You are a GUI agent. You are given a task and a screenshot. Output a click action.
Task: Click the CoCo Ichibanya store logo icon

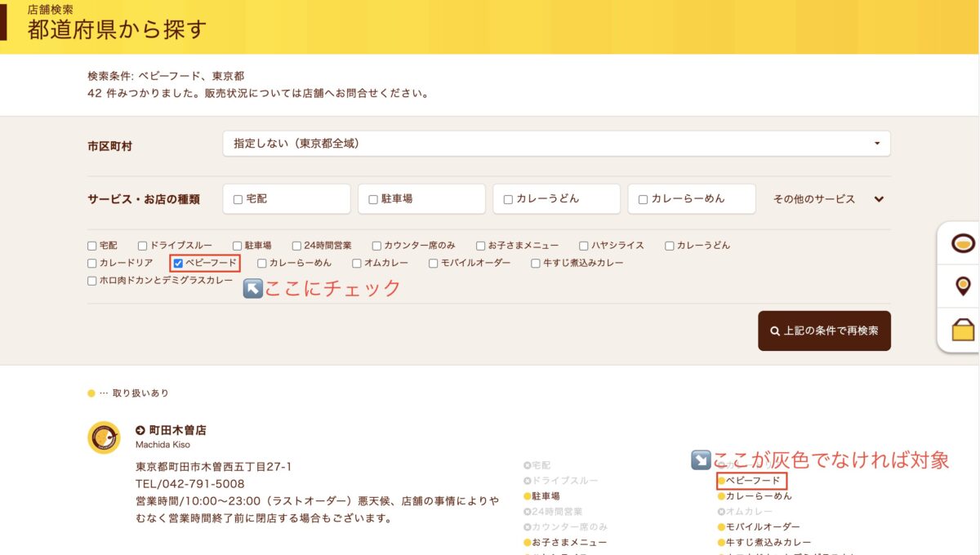(104, 438)
